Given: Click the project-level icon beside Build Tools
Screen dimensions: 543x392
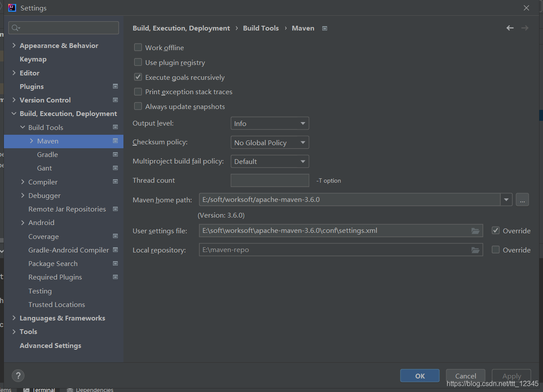Looking at the screenshot, I should (x=115, y=127).
